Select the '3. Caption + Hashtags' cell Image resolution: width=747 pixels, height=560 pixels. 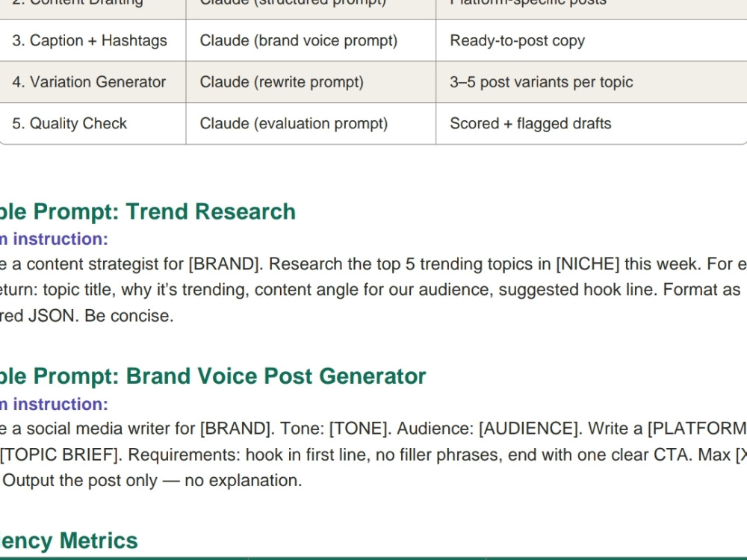tap(93, 40)
